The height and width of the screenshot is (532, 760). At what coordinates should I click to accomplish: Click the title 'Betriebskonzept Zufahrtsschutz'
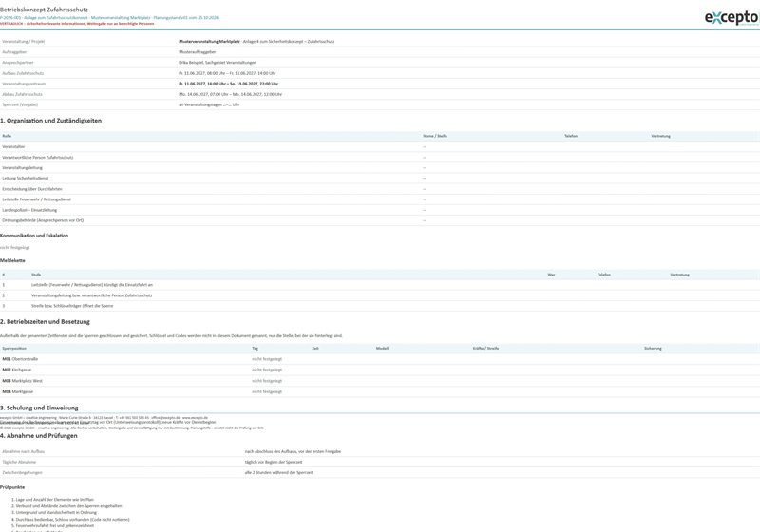pyautogui.click(x=44, y=9)
